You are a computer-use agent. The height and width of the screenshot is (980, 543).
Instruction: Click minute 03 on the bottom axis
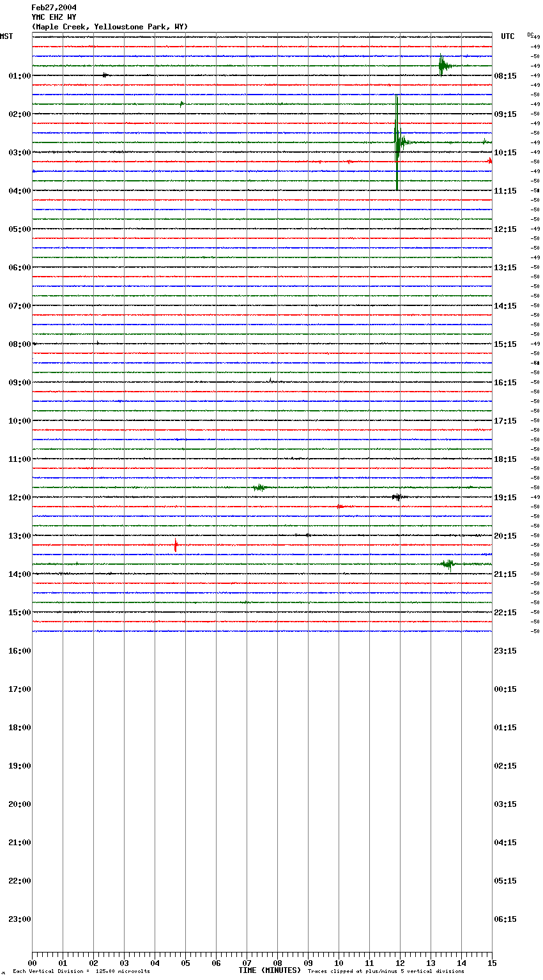pos(124,963)
